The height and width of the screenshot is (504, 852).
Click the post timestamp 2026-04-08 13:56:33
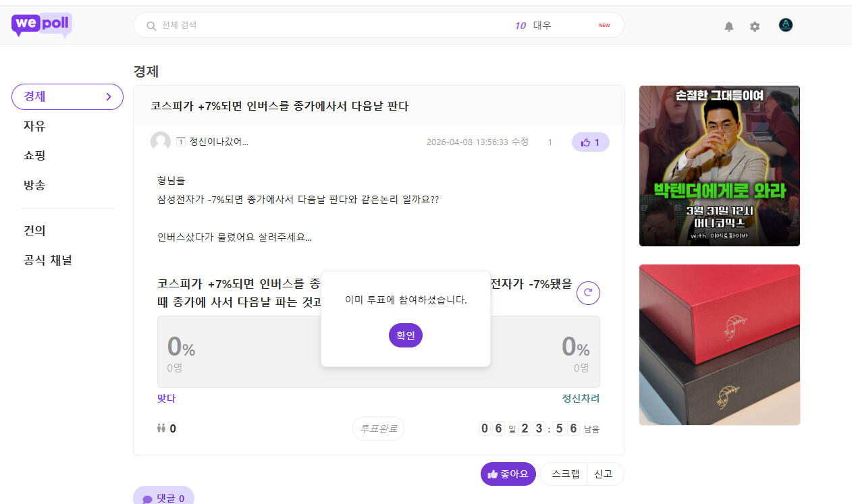[467, 142]
